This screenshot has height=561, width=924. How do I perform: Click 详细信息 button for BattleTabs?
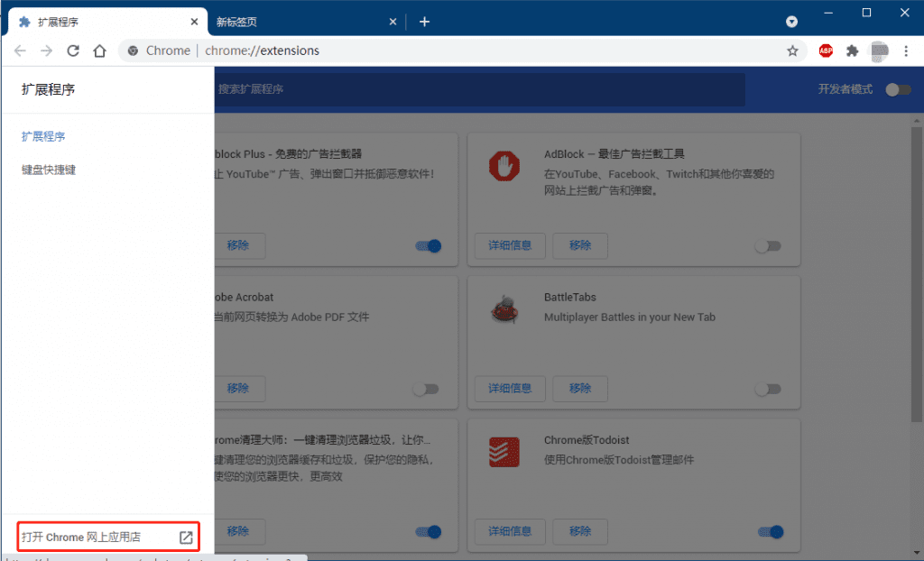coord(510,389)
